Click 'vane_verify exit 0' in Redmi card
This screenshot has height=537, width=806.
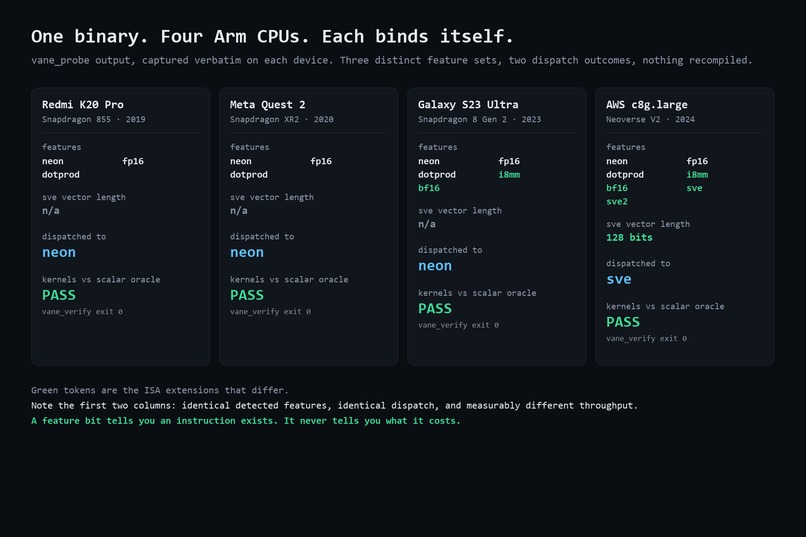[82, 312]
